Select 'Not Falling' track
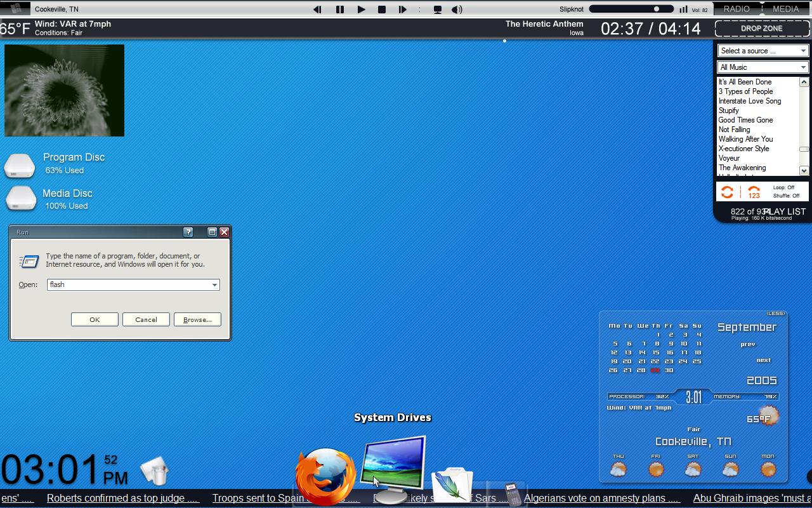The height and width of the screenshot is (508, 812). point(734,130)
